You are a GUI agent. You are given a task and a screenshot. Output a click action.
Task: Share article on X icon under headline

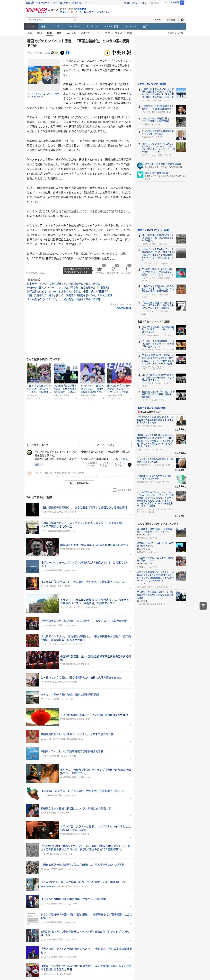pos(62,53)
